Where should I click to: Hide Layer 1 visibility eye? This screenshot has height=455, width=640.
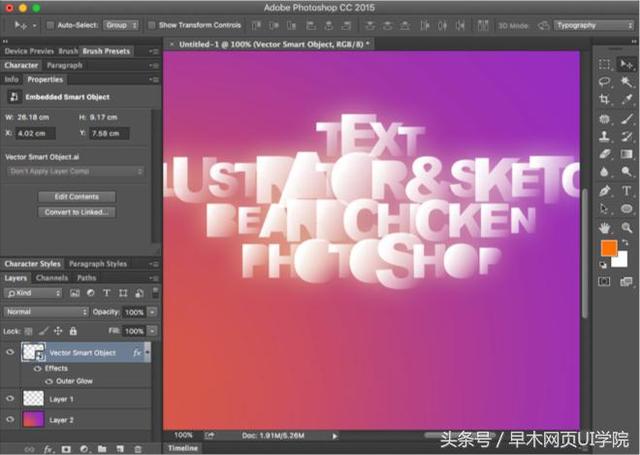click(10, 399)
